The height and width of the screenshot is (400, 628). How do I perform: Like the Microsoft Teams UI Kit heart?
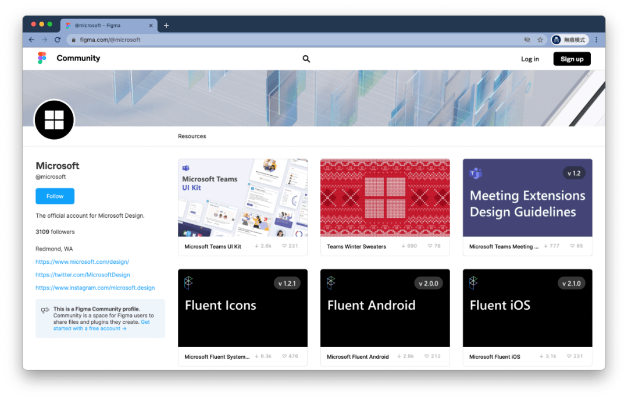click(x=286, y=245)
